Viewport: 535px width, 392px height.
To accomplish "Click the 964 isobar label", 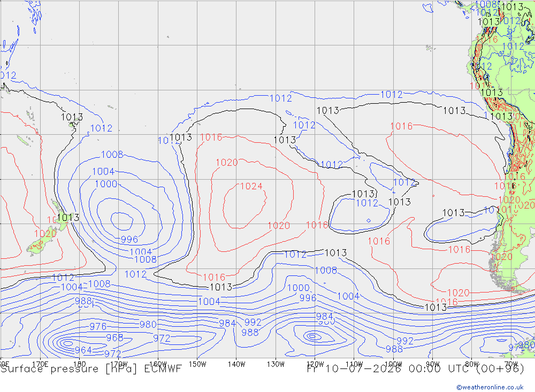I will (83, 350).
